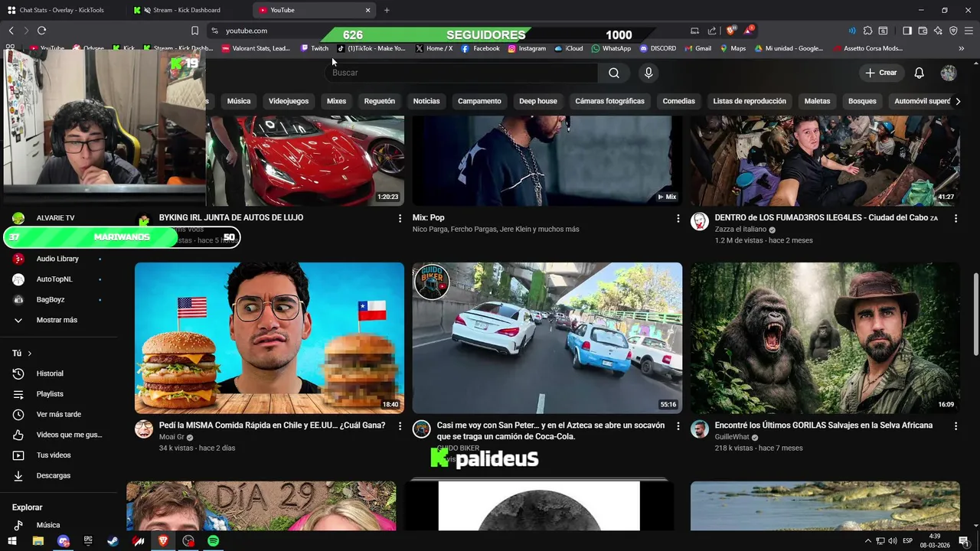Play gorilla jungle video thumbnail
Screen dimensions: 980x551
click(x=825, y=338)
